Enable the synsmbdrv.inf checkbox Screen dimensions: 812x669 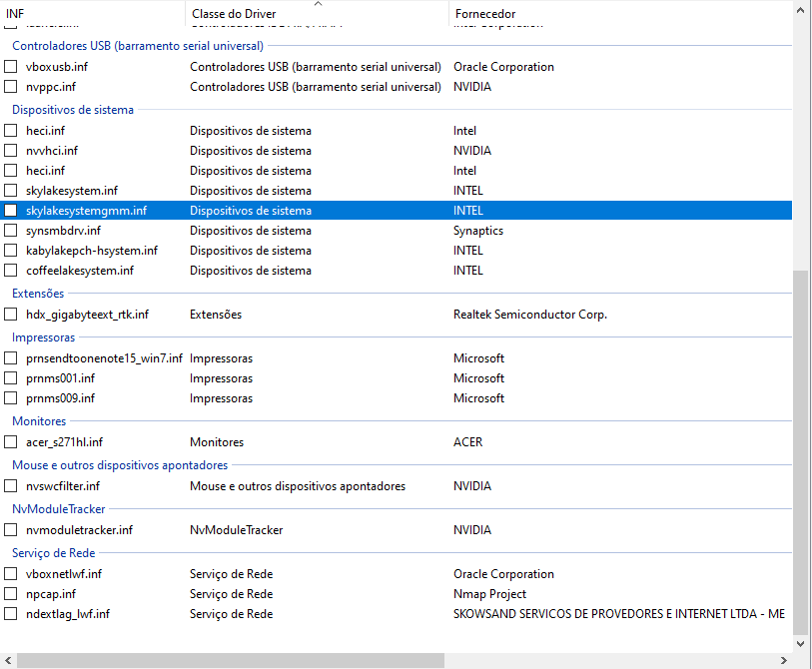point(10,231)
